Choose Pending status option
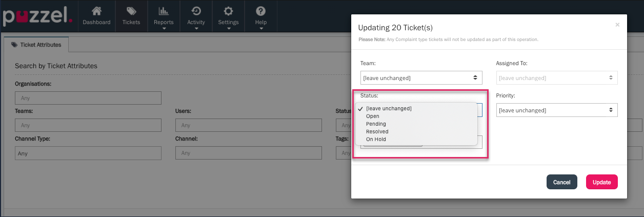The image size is (644, 217). pos(376,124)
